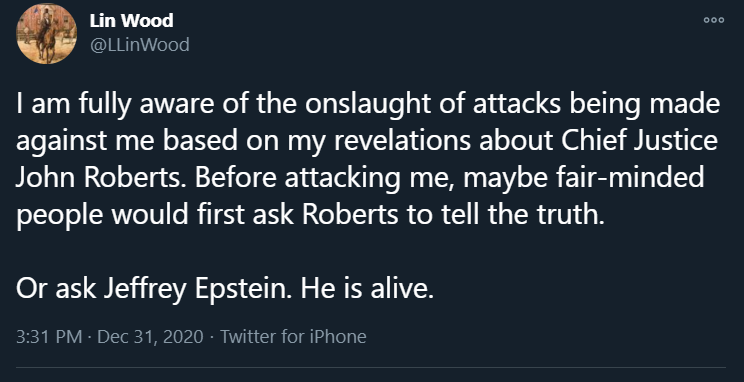Click the phrase "tell the truth"

click(523, 214)
